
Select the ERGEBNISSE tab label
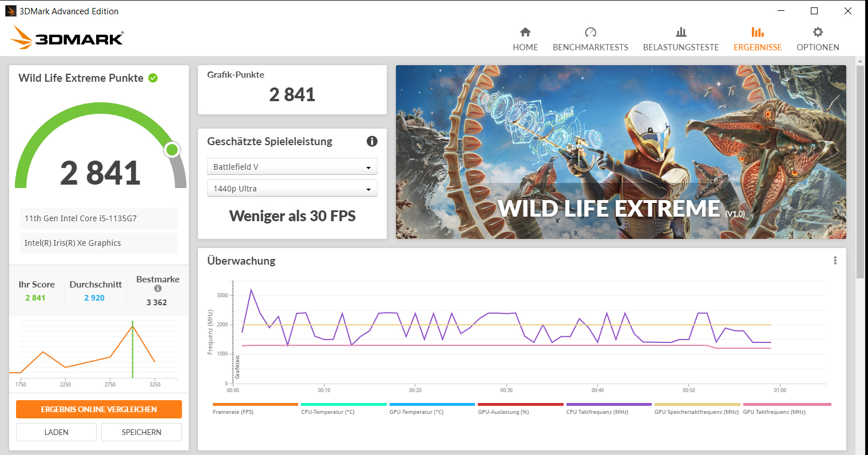[758, 47]
